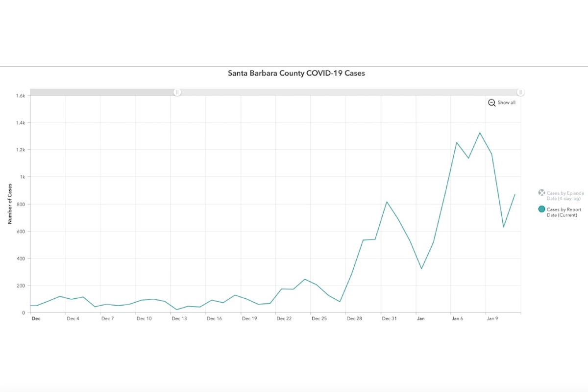Click the Jan 9 x-axis label

point(492,318)
